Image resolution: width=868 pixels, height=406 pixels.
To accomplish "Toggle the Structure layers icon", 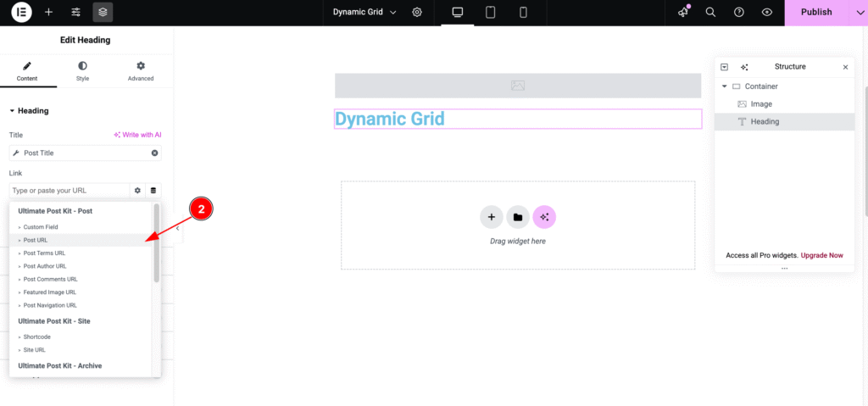I will (x=103, y=12).
